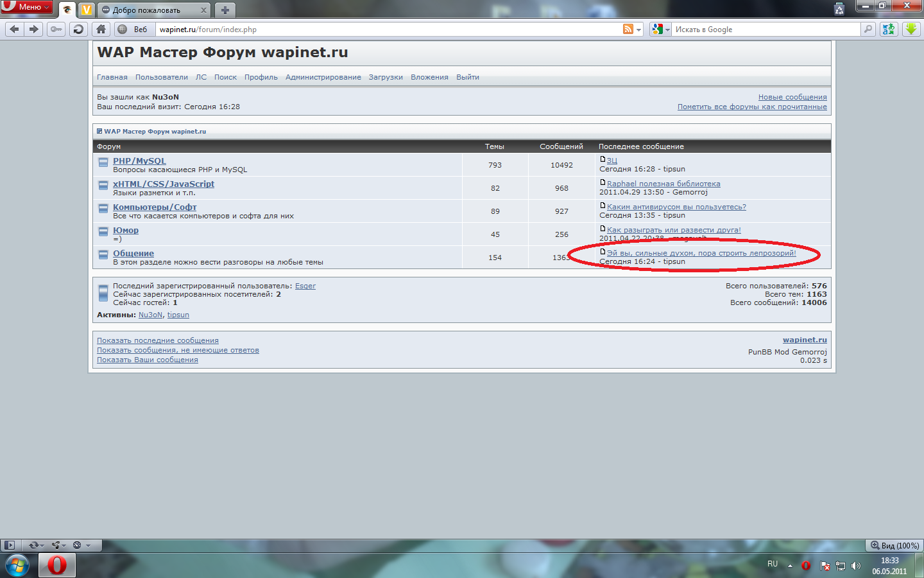Go to the Home page icon
Screen dimensions: 924x578
pyautogui.click(x=101, y=29)
